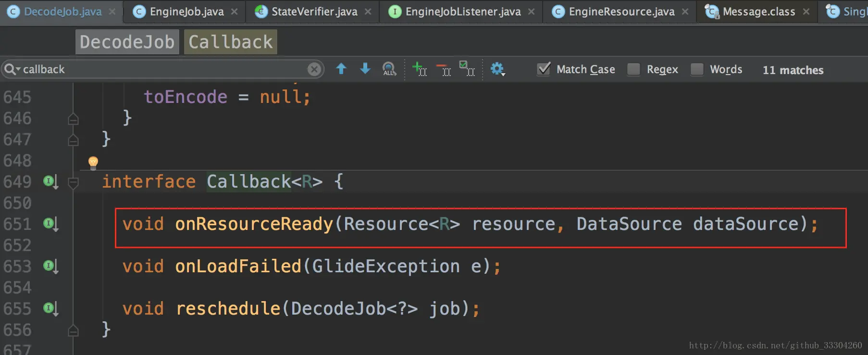Click line number 651 in gutter
The height and width of the screenshot is (355, 868).
pyautogui.click(x=17, y=224)
